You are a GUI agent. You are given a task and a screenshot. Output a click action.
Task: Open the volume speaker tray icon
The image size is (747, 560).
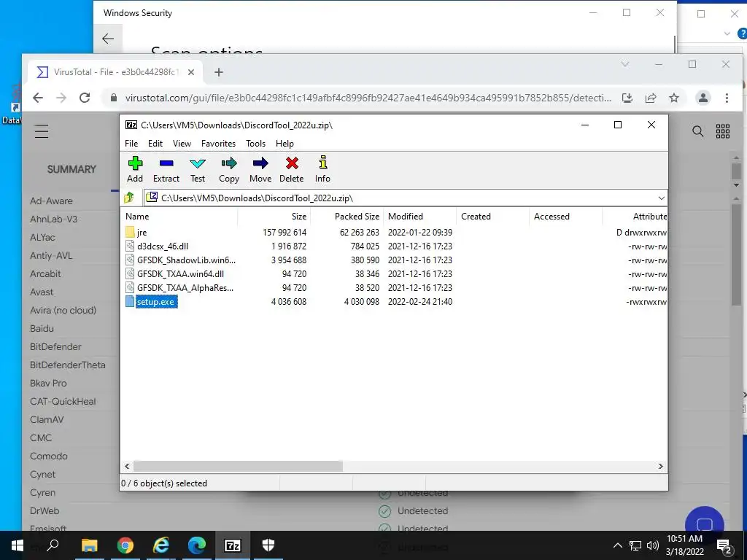[x=653, y=545]
